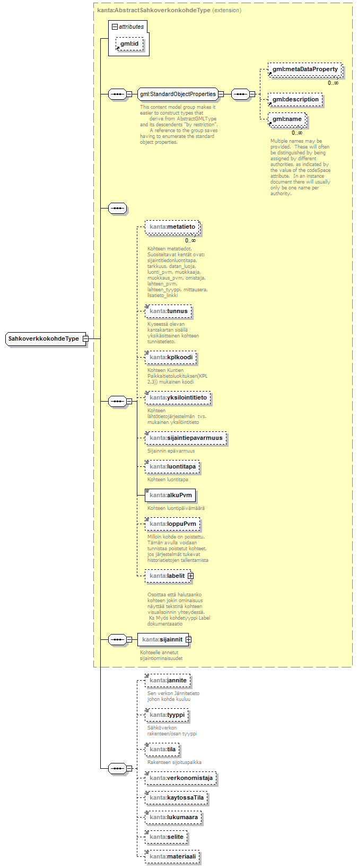The width and height of the screenshot is (358, 868).
Task: Select the kanta:kaytossaTila element
Action: (x=176, y=798)
